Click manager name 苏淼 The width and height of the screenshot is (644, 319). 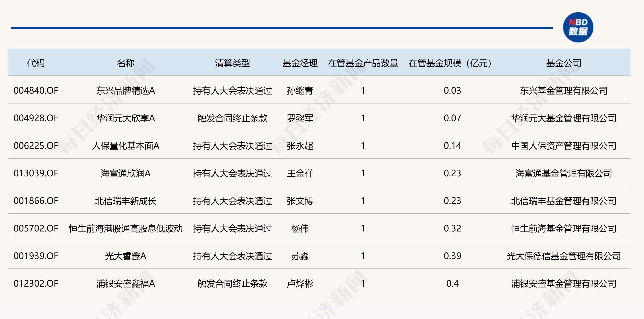click(300, 256)
